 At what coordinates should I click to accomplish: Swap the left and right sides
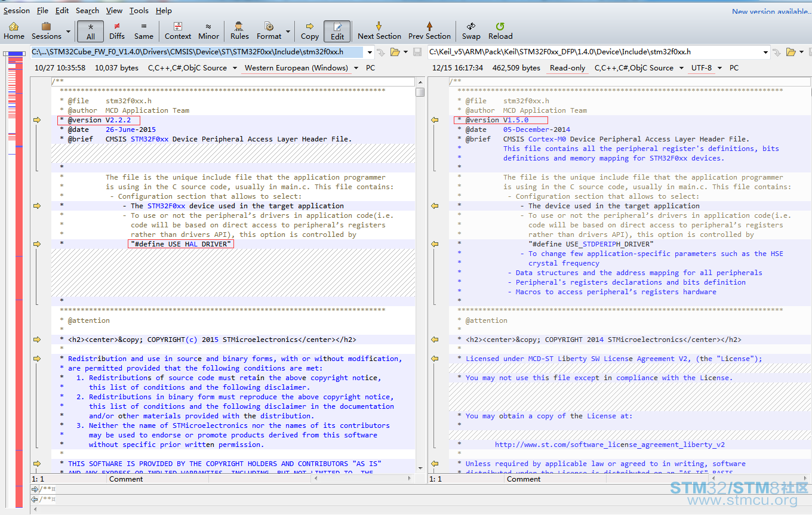pyautogui.click(x=470, y=31)
